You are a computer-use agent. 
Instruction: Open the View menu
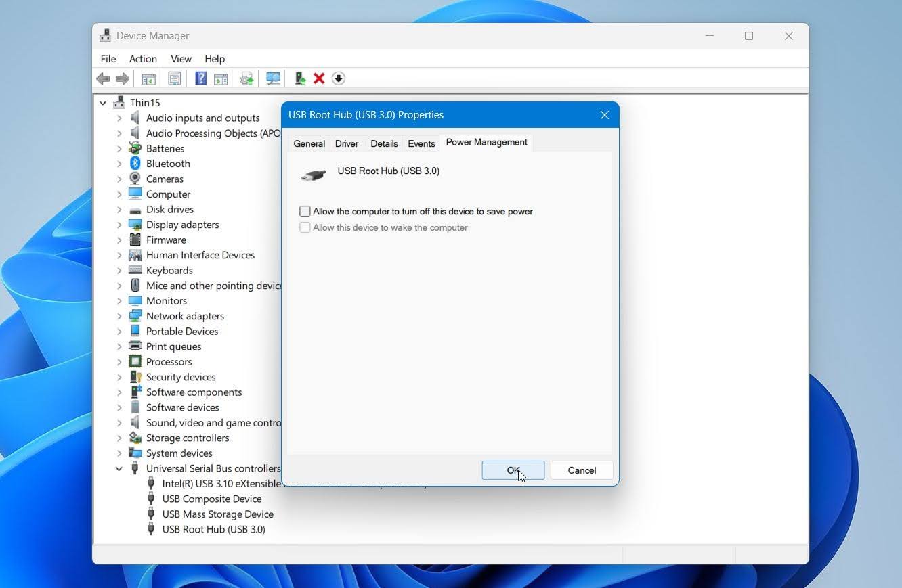(181, 59)
